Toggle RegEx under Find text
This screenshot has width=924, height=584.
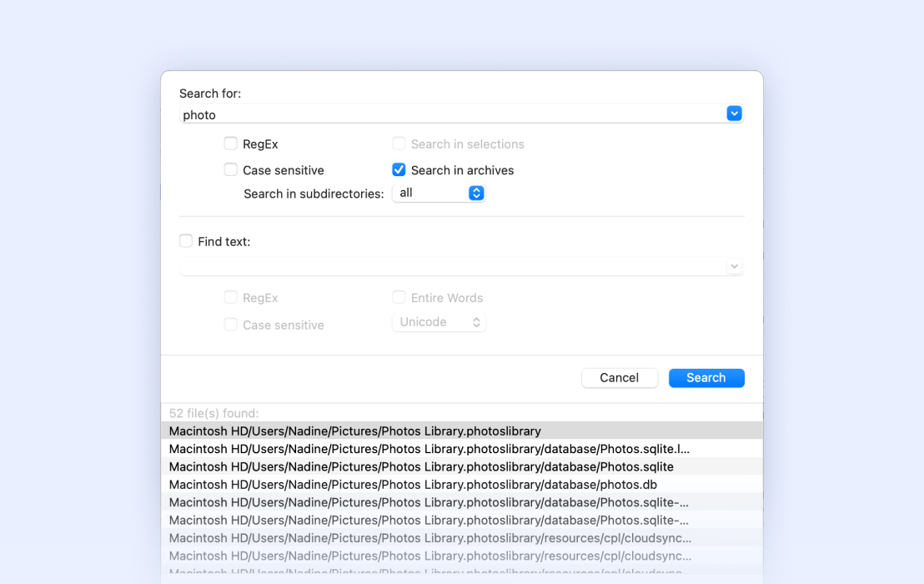(230, 297)
